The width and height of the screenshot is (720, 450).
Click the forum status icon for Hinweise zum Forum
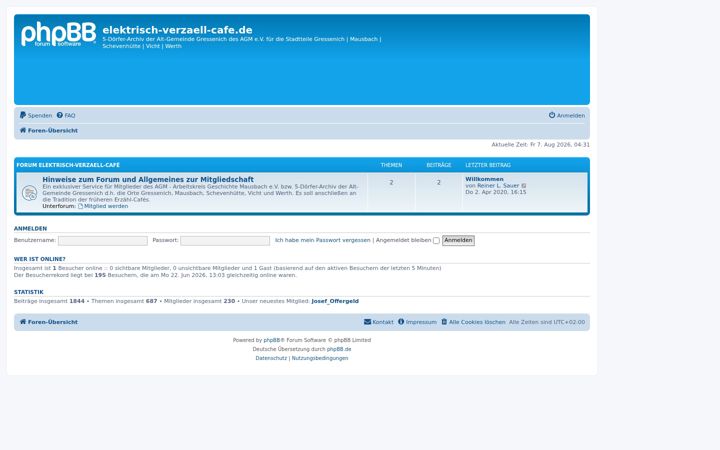coord(29,193)
